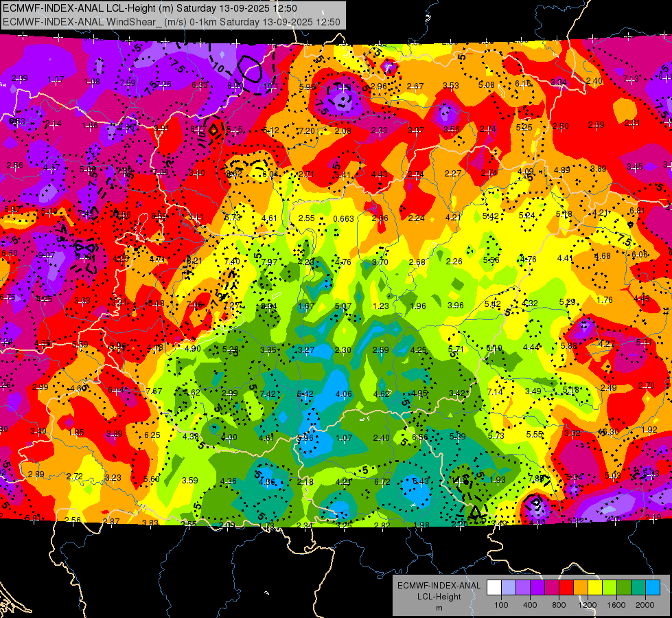Click the wind shear value 1.23
Image resolution: width=672 pixels, height=618 pixels.
click(380, 306)
